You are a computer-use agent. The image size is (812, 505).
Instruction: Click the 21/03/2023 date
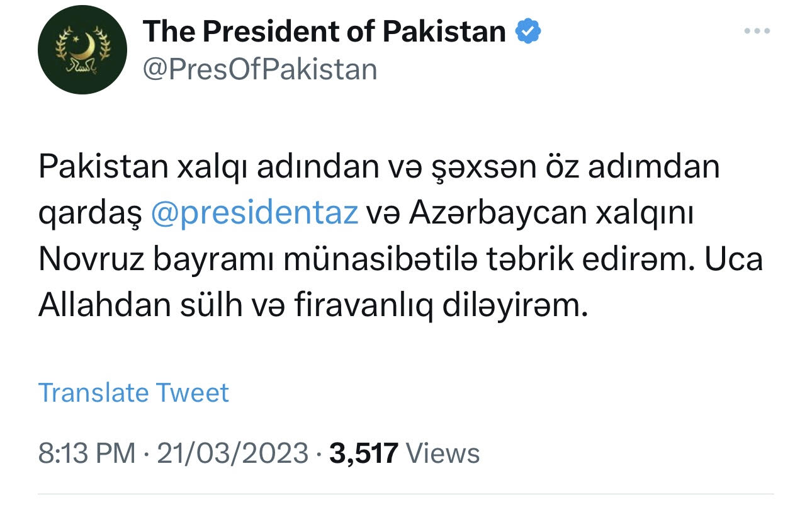tap(232, 453)
